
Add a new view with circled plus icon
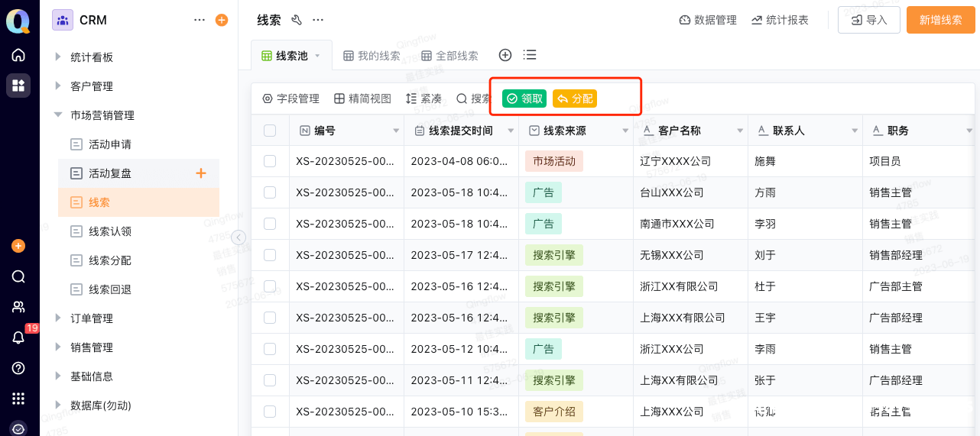pos(505,55)
